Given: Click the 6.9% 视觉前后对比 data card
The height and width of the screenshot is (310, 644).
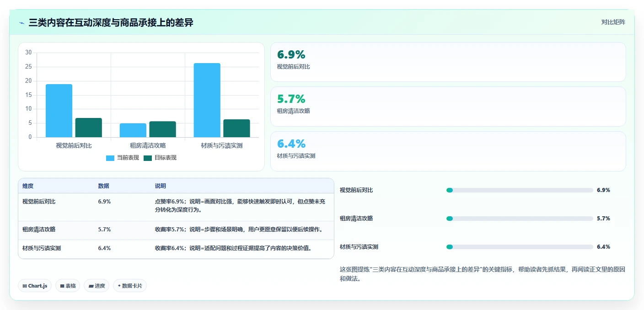Looking at the screenshot, I should coord(448,62).
